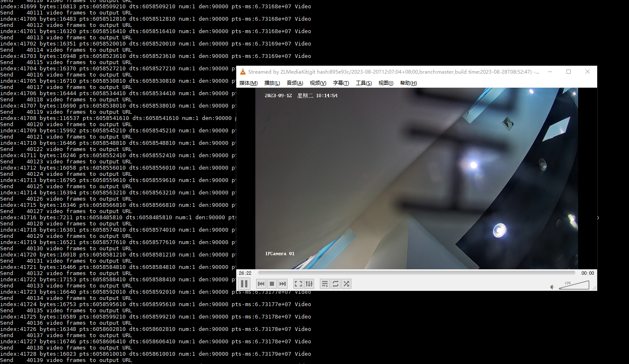Open the 视频(V) menu
Viewport: 629px width, 364px height.
(317, 83)
